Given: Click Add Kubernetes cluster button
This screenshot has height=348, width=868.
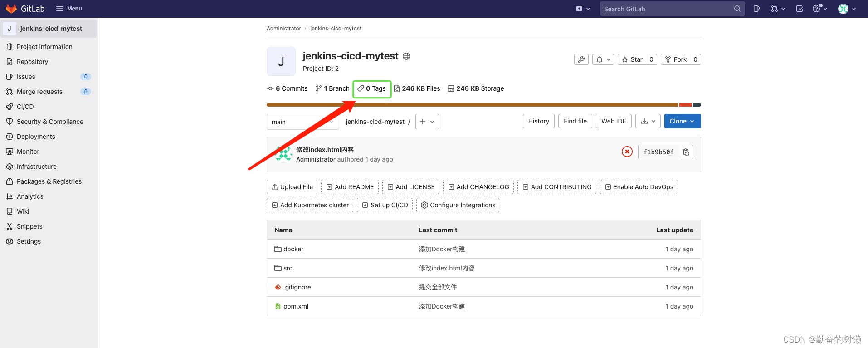Looking at the screenshot, I should (x=310, y=205).
